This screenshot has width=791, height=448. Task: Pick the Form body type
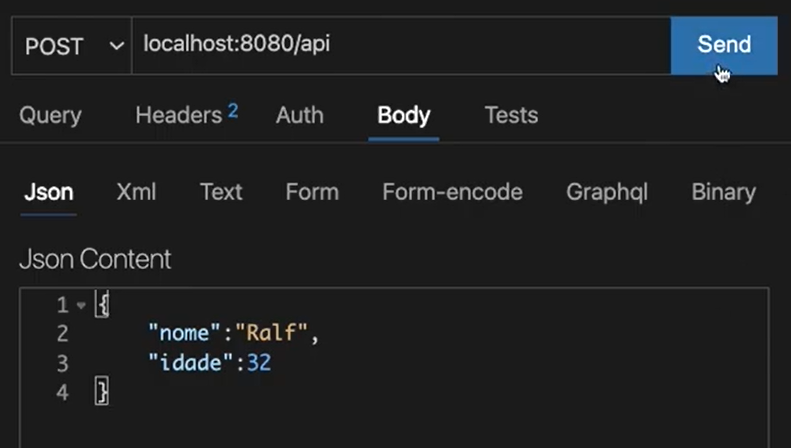[x=311, y=192]
